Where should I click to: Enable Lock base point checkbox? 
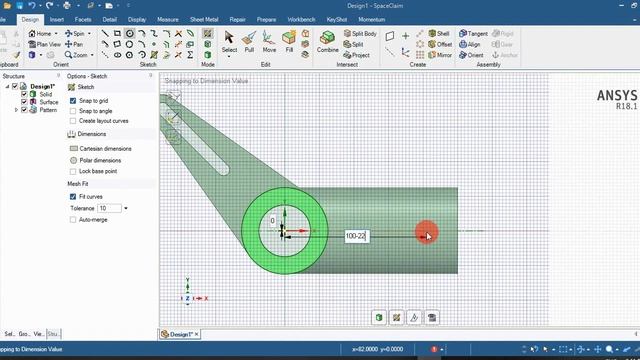pos(73,171)
